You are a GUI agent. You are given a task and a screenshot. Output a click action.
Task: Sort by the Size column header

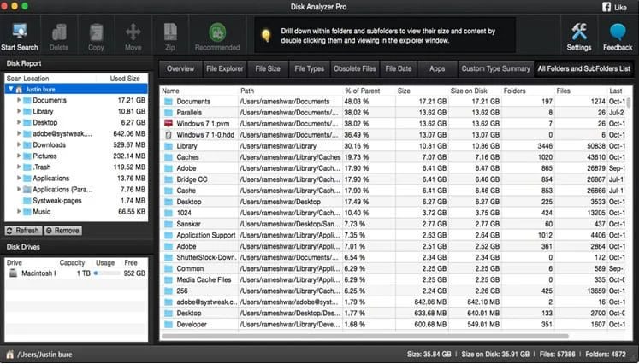[422, 91]
